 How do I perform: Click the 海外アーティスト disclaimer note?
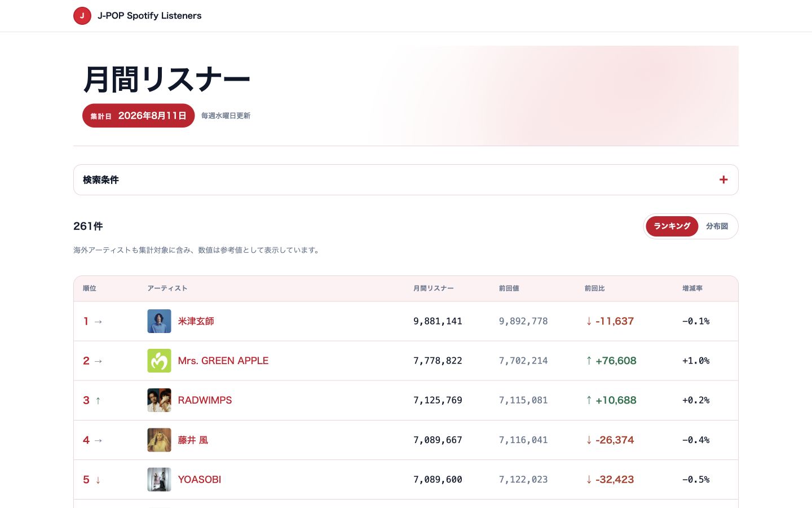[197, 250]
